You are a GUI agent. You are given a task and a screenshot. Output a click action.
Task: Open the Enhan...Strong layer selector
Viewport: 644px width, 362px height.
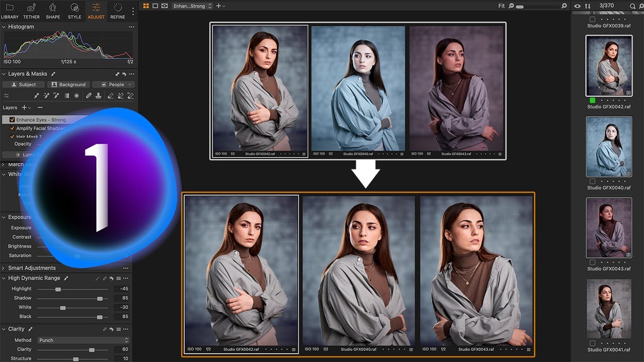coord(193,6)
